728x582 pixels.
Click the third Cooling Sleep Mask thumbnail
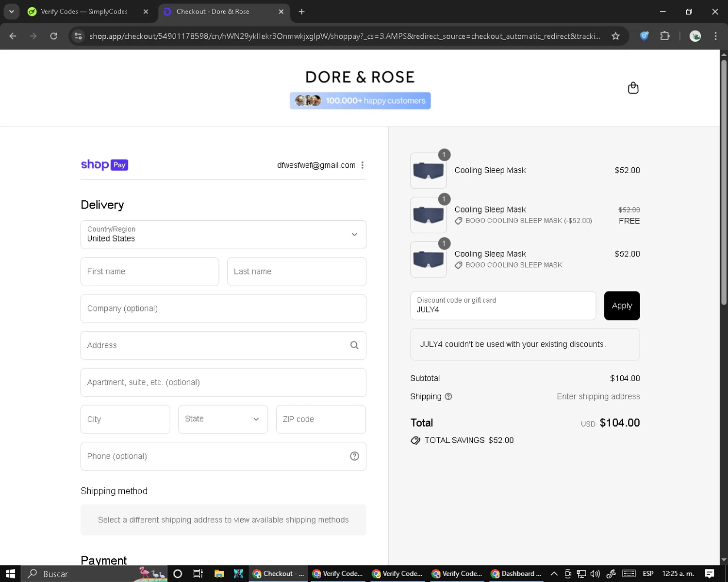(x=428, y=259)
